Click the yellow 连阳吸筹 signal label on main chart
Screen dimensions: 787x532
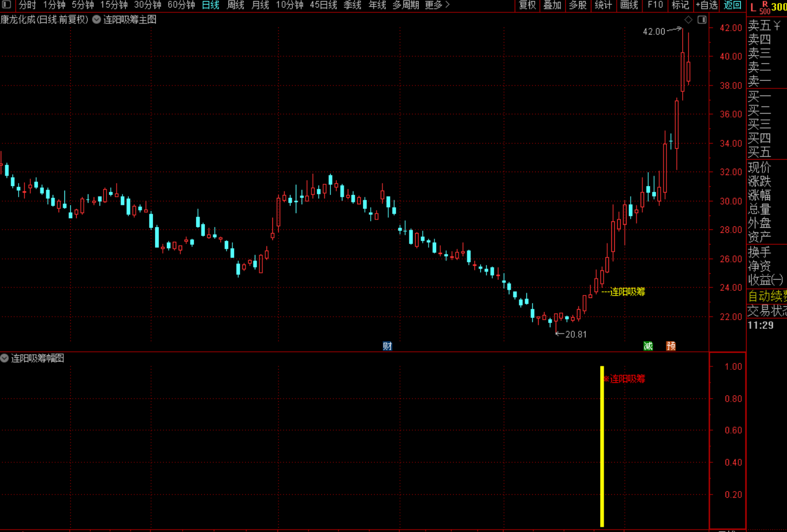pos(627,291)
